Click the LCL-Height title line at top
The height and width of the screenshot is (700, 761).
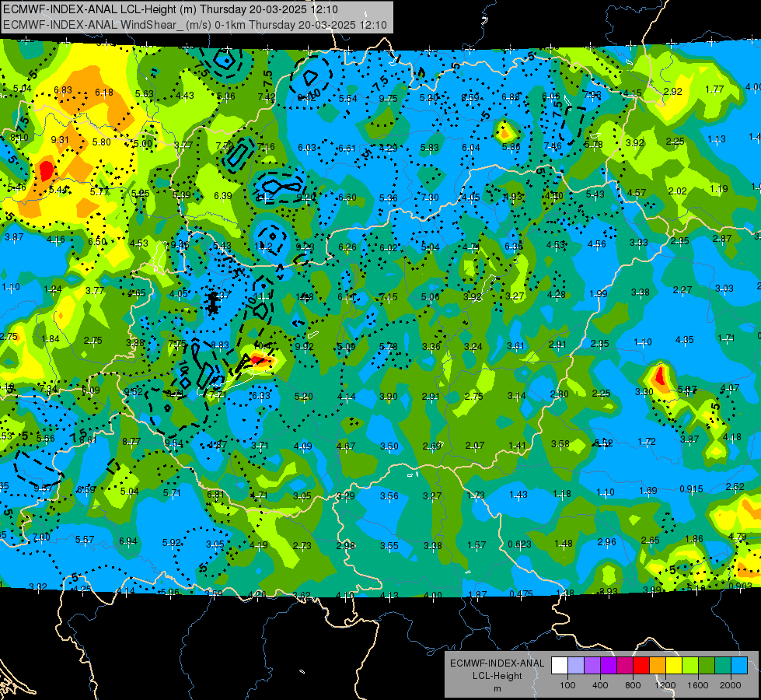170,9
